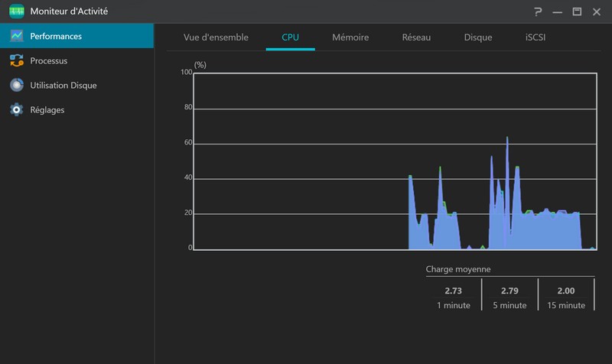Screen dimensions: 612x364
Task: Click the 5 minute load value 2.79
Action: (x=509, y=291)
